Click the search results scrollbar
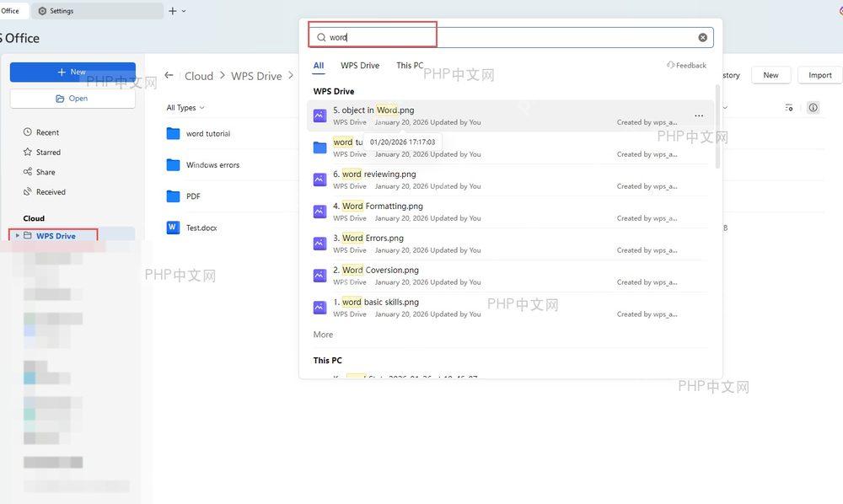 [x=717, y=126]
